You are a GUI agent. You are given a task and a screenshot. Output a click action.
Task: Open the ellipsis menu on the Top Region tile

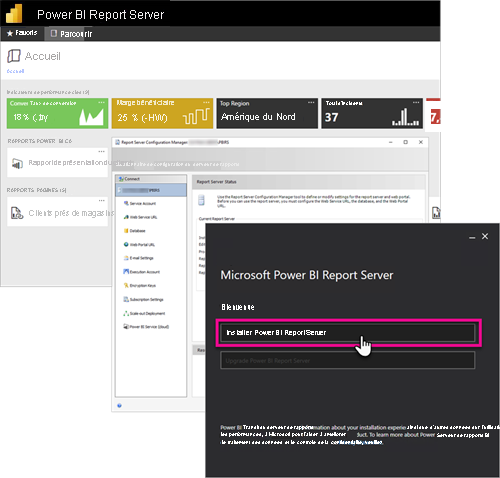311,103
